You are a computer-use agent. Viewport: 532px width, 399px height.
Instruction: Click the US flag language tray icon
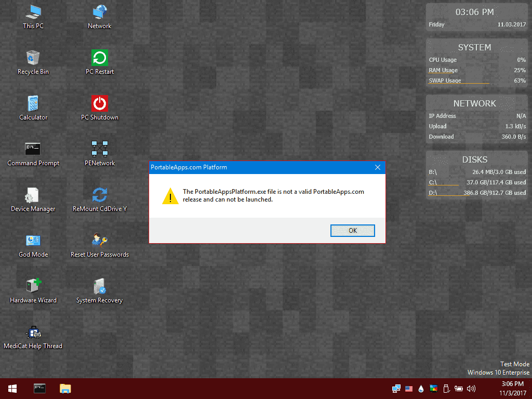pos(409,389)
